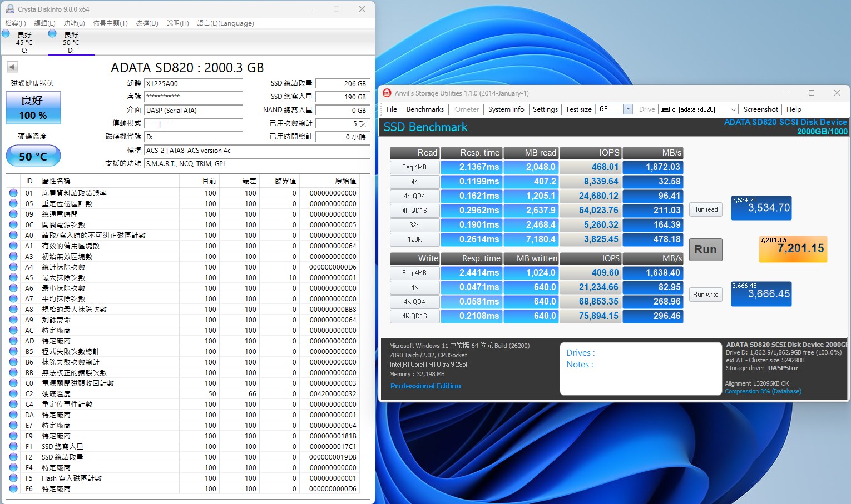Open the 編輯(E) menu
This screenshot has width=851, height=504.
[44, 23]
